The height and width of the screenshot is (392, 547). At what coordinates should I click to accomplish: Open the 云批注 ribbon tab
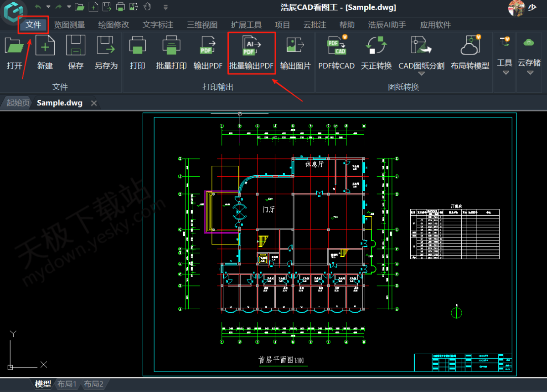[315, 25]
